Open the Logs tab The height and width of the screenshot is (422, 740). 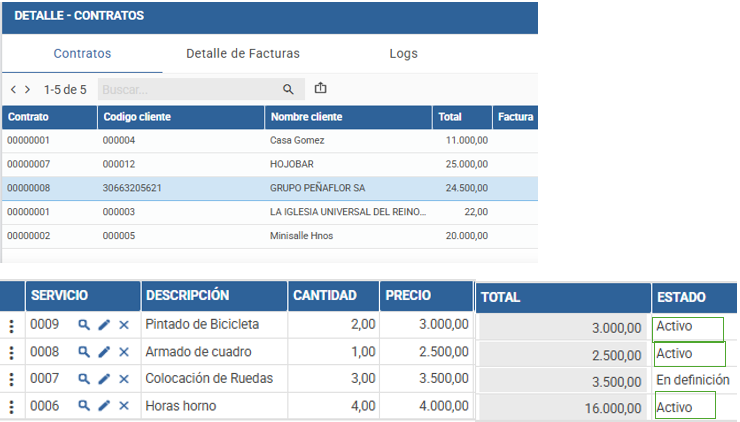tap(404, 53)
